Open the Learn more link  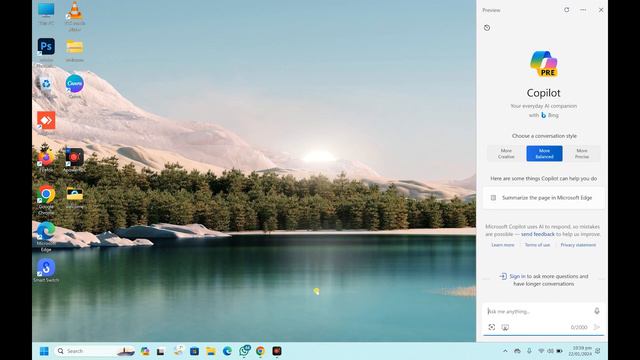[x=502, y=245]
